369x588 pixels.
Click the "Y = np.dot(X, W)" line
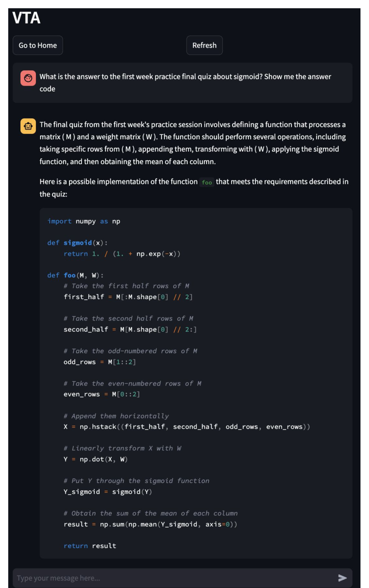click(x=95, y=459)
